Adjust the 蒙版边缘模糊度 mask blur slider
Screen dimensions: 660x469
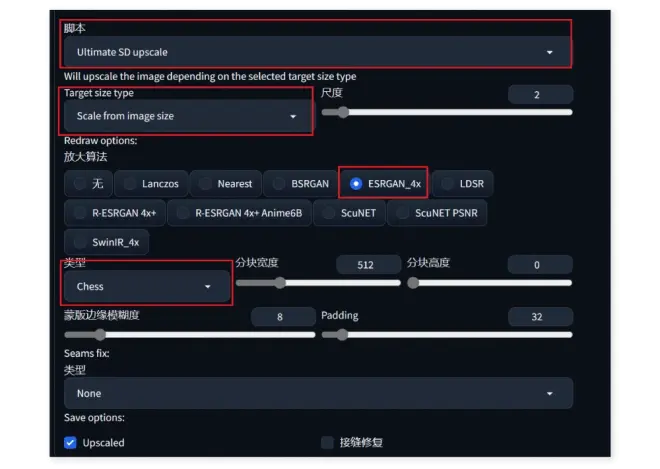pos(189,335)
